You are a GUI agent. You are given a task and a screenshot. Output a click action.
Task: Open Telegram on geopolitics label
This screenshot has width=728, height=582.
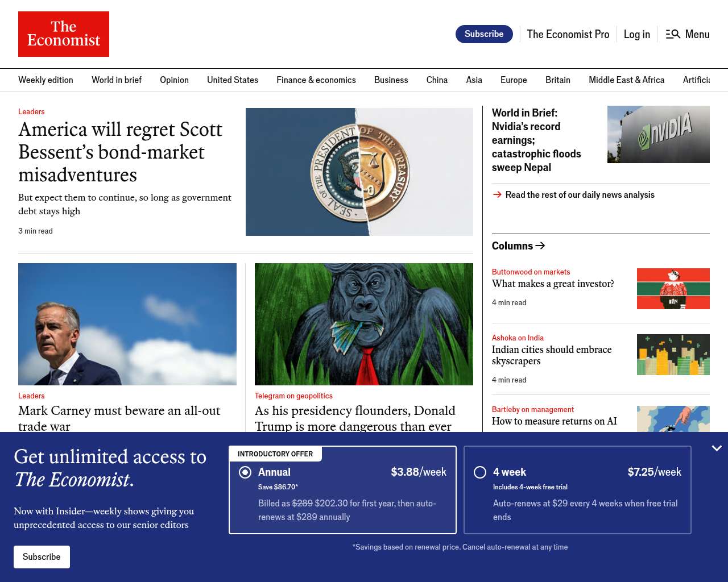point(293,396)
